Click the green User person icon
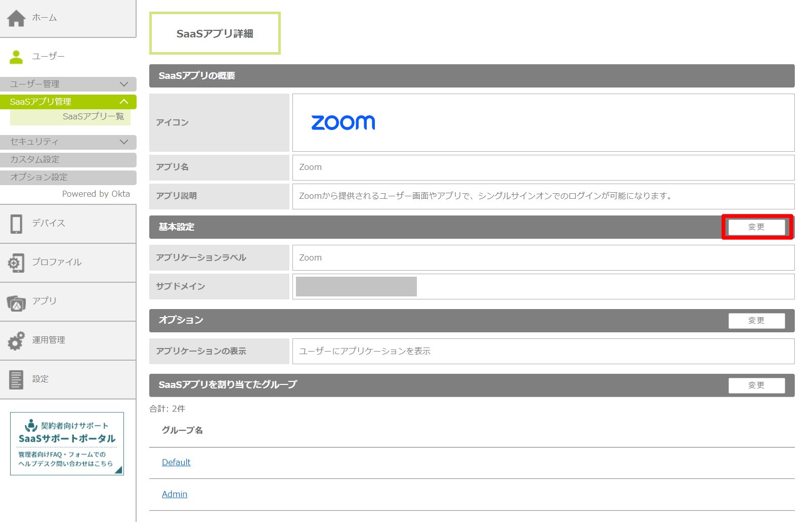Image resolution: width=812 pixels, height=522 pixels. point(16,57)
